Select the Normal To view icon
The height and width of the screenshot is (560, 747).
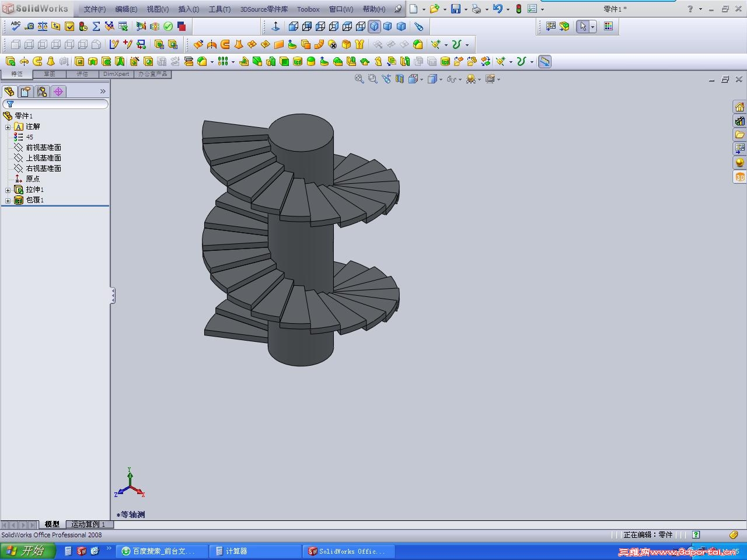tap(276, 26)
